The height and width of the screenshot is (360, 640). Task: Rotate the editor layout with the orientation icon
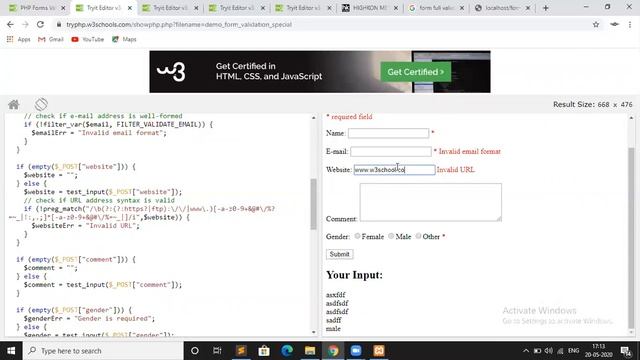point(41,104)
